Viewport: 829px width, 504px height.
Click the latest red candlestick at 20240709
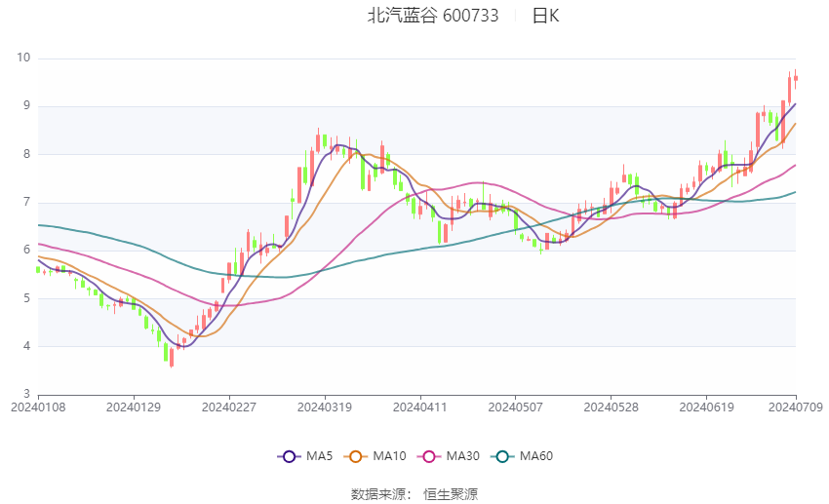coord(796,79)
